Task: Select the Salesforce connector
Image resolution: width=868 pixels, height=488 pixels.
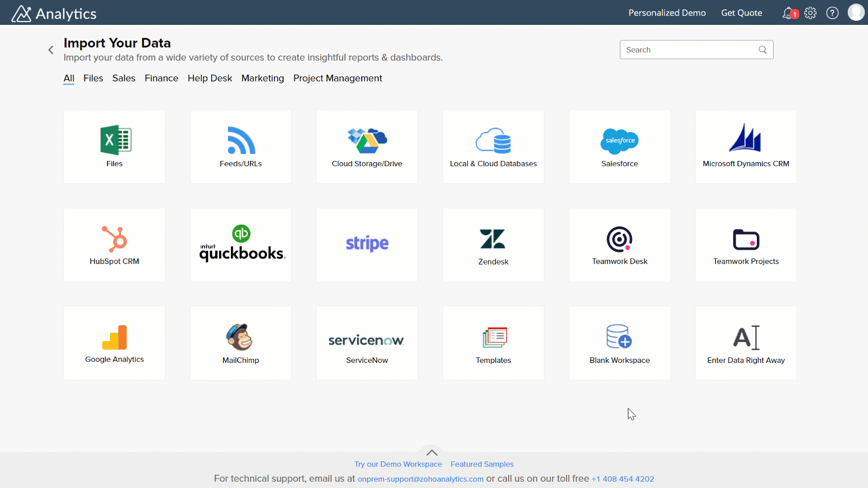Action: (x=620, y=146)
